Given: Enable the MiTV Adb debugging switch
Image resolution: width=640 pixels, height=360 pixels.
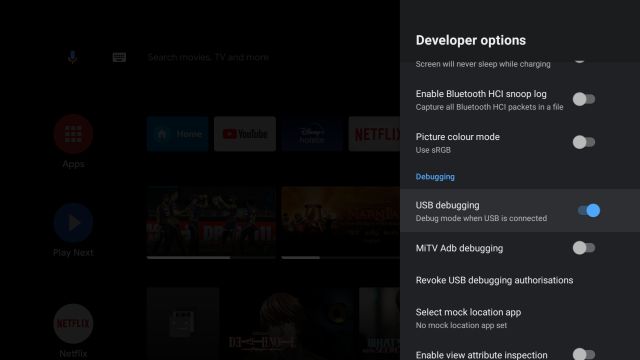Looking at the screenshot, I should click(584, 248).
